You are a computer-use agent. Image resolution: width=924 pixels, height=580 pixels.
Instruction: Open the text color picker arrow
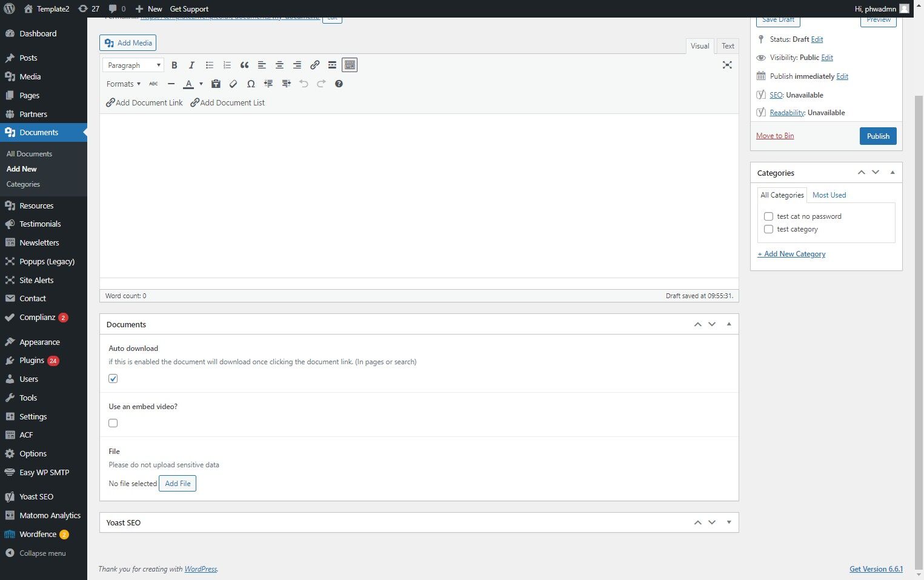pyautogui.click(x=201, y=84)
